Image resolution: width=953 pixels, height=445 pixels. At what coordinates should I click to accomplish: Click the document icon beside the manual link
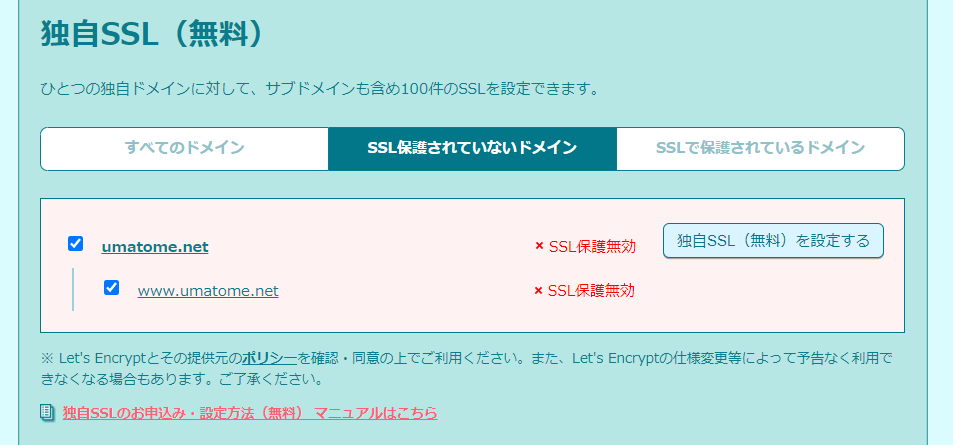point(47,412)
